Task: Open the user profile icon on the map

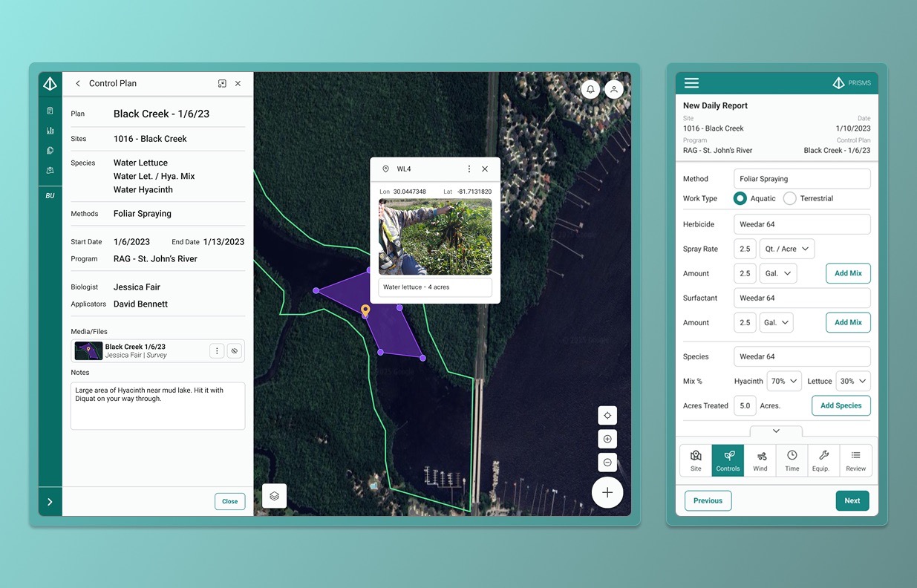Action: 614,89
